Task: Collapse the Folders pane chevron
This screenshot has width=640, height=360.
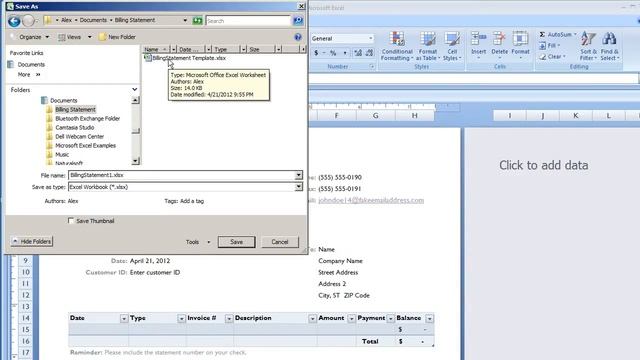Action: (x=135, y=89)
